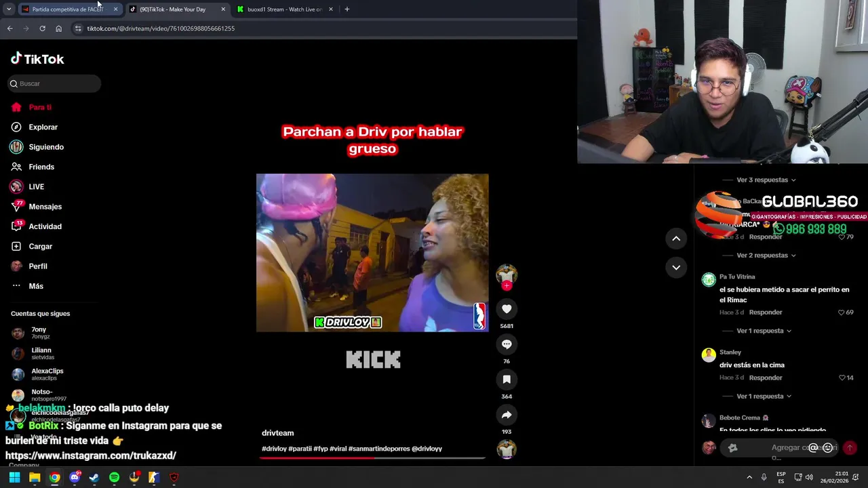Viewport: 868px width, 488px height.
Task: Open Perfil page
Action: 29,266
